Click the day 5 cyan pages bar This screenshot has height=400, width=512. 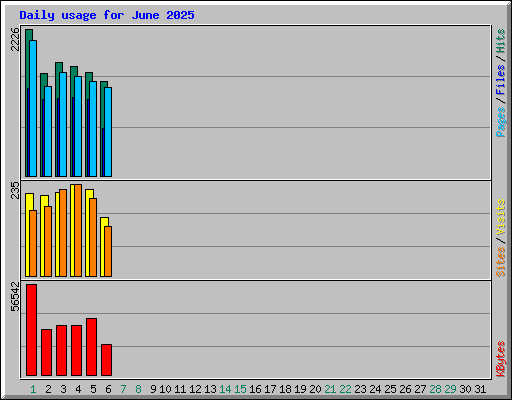93,129
